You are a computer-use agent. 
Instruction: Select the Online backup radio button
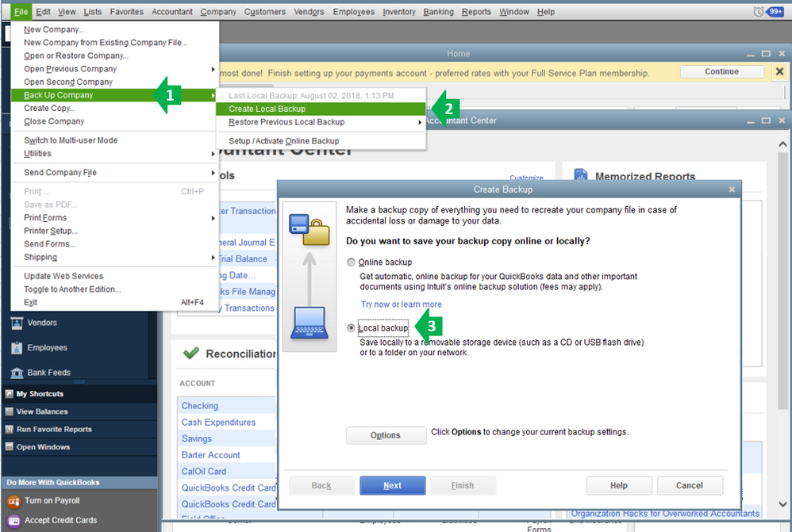coord(351,262)
